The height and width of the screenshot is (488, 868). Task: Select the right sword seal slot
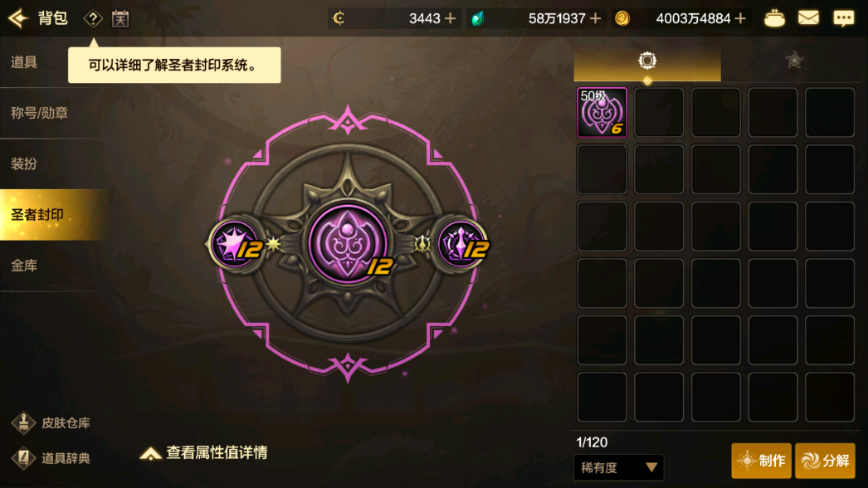(x=461, y=244)
